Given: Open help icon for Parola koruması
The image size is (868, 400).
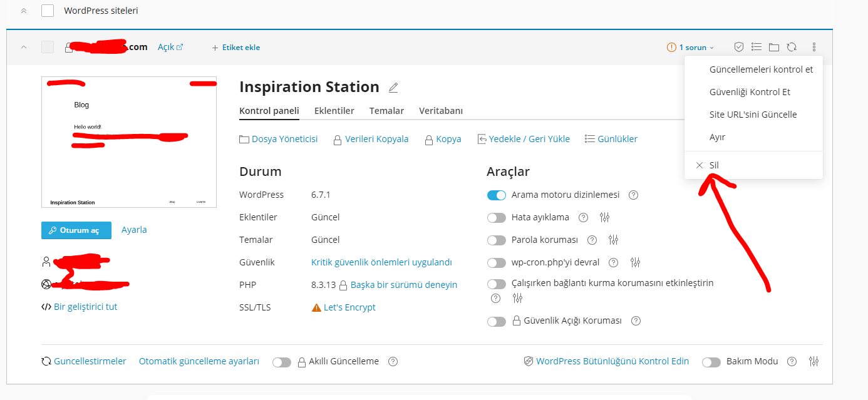Looking at the screenshot, I should coord(592,240).
